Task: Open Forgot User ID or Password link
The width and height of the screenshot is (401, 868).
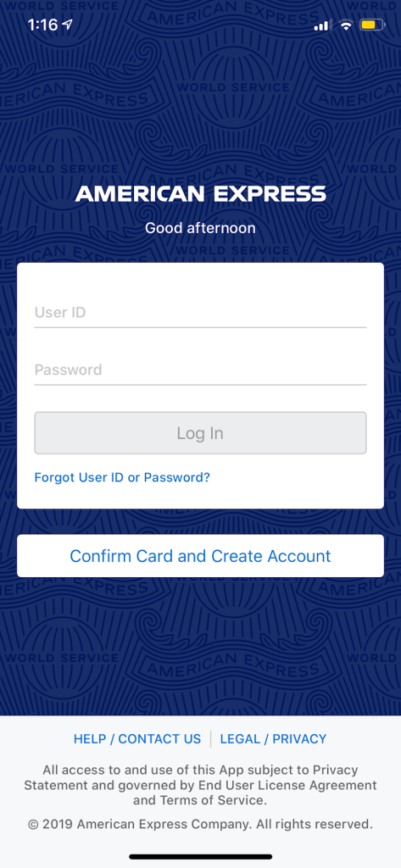Action: (x=122, y=477)
